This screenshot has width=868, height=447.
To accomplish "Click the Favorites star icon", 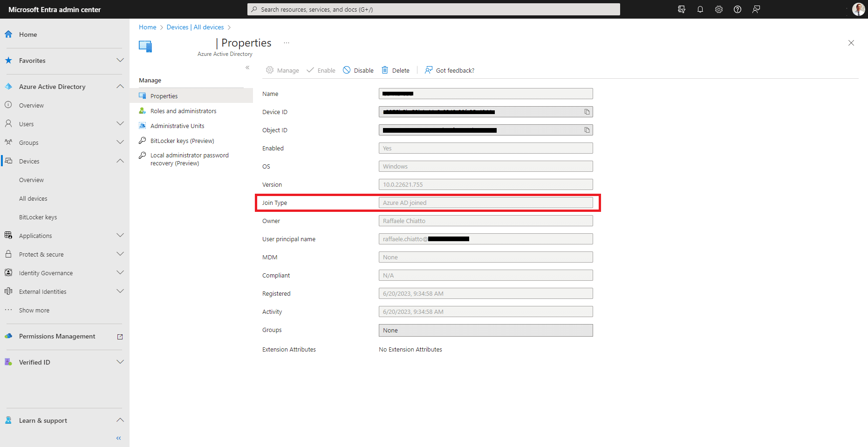I will pos(8,60).
